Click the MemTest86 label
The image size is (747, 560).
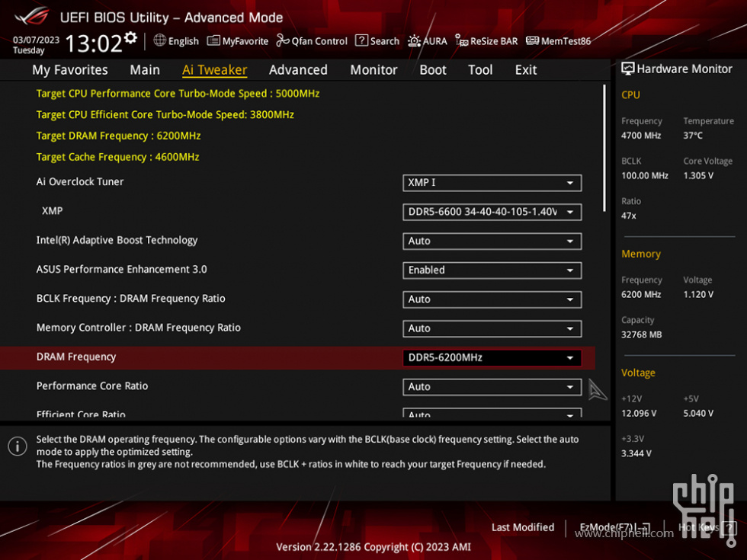(x=566, y=41)
